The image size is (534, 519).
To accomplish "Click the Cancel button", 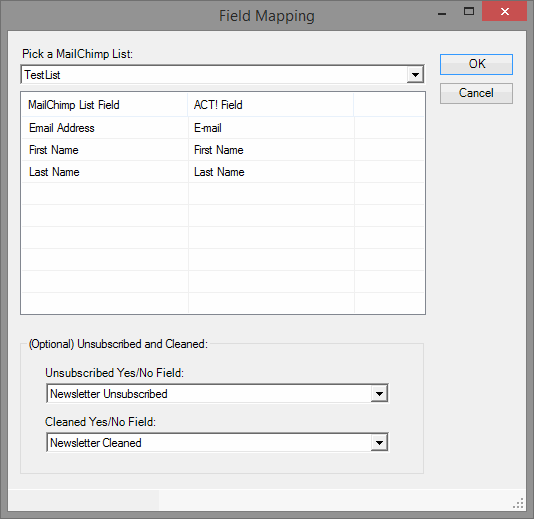I will coord(476,93).
